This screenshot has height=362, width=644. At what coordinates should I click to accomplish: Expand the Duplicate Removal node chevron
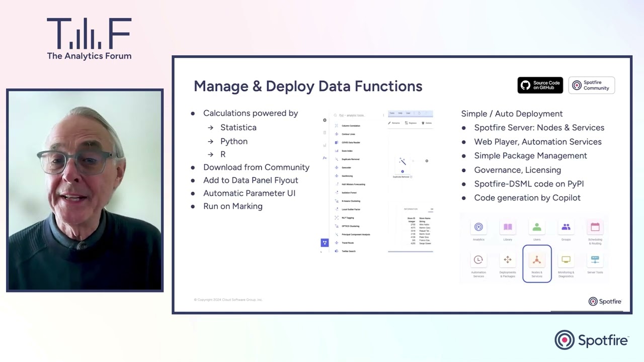(x=411, y=176)
